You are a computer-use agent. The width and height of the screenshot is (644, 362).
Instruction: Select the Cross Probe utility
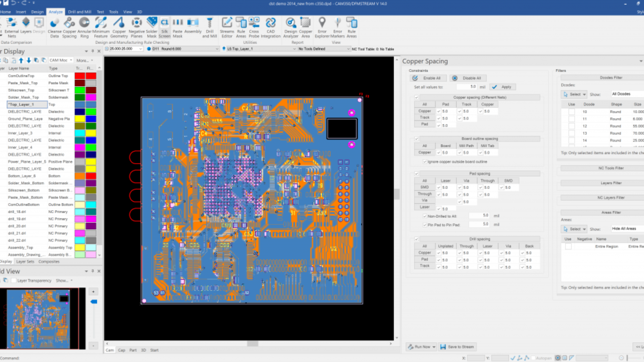coord(254,27)
